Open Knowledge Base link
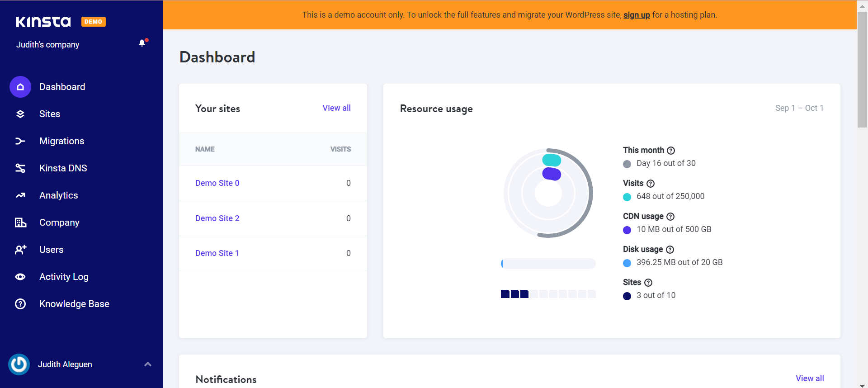868x388 pixels. [x=74, y=304]
